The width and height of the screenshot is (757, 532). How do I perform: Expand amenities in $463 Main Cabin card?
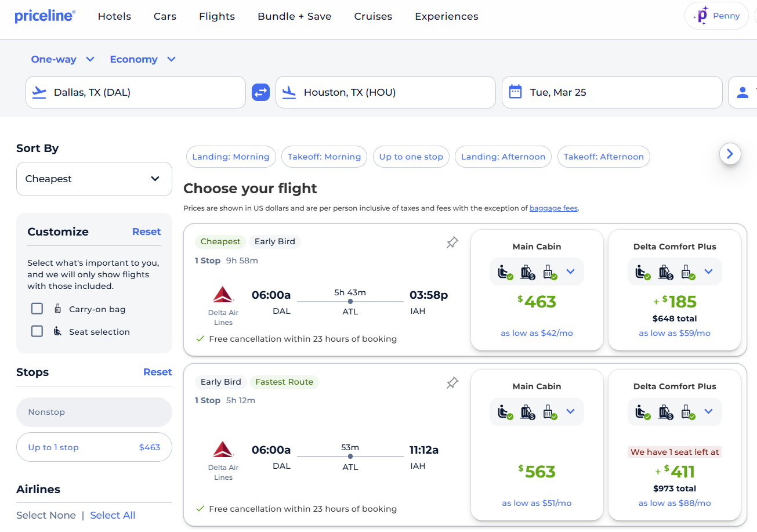(x=570, y=272)
